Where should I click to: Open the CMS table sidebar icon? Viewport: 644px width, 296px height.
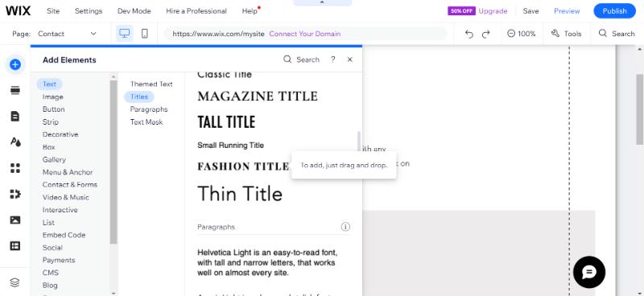[x=15, y=246]
